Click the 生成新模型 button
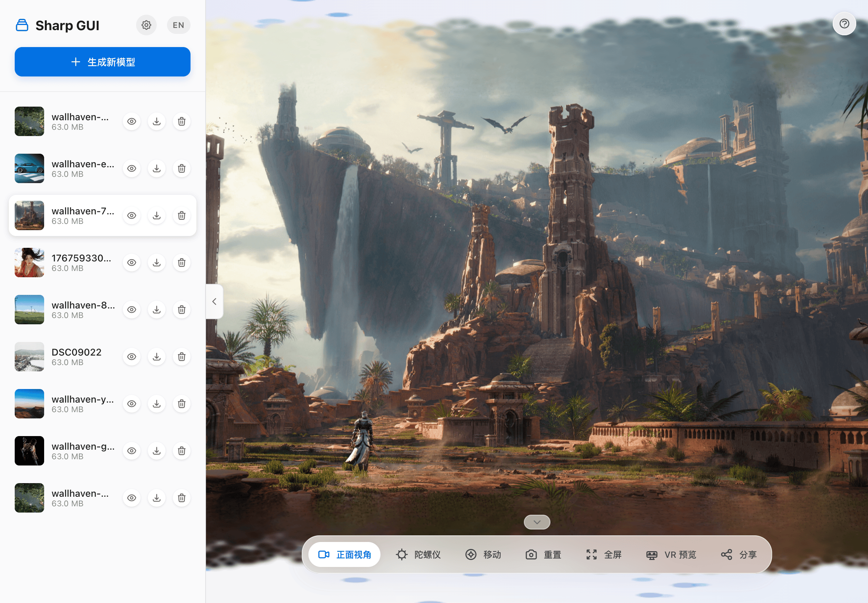Viewport: 868px width, 603px height. [x=102, y=61]
